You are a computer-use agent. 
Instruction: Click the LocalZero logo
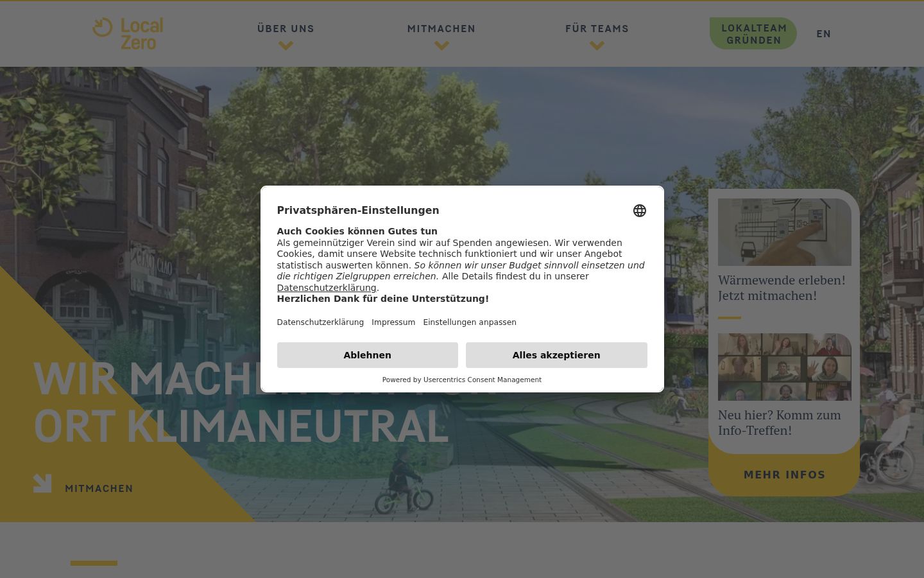128,33
